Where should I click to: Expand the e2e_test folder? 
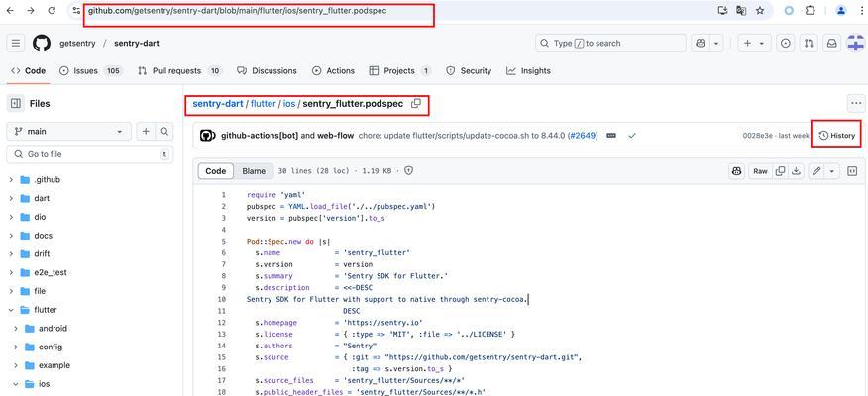pos(11,272)
